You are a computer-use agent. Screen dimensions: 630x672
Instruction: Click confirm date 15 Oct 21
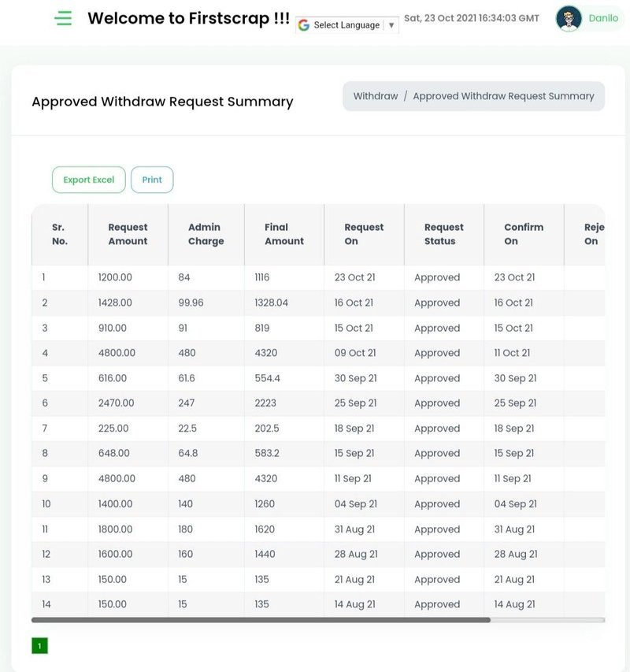pyautogui.click(x=513, y=328)
